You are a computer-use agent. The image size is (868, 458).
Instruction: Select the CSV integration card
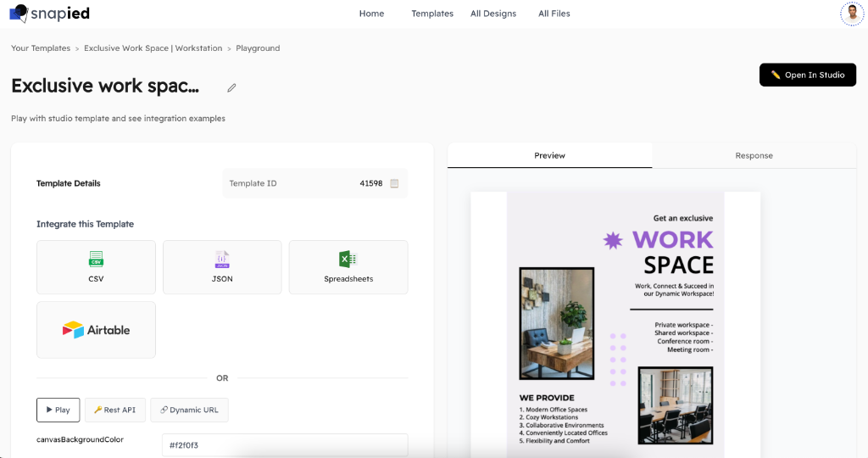tap(96, 267)
